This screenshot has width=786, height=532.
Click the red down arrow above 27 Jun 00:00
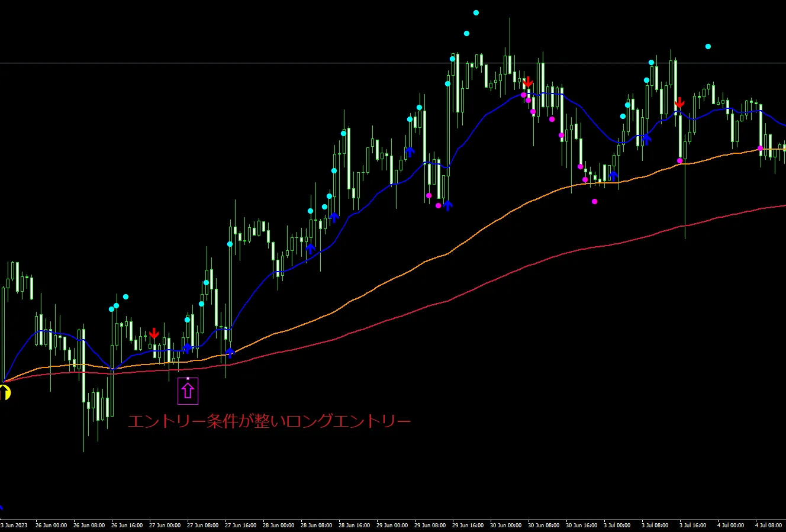(154, 334)
